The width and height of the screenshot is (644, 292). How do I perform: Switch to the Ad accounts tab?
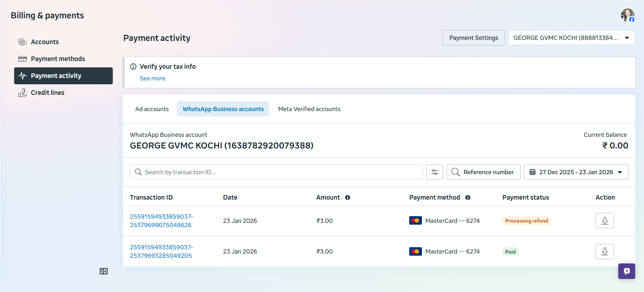(x=152, y=109)
